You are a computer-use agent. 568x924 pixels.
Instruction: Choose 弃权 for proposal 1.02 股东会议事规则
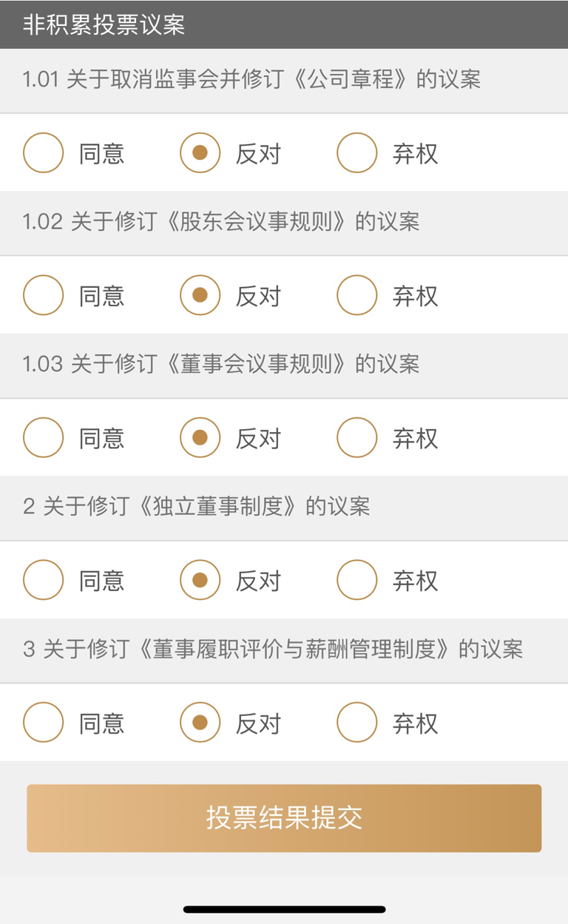356,295
